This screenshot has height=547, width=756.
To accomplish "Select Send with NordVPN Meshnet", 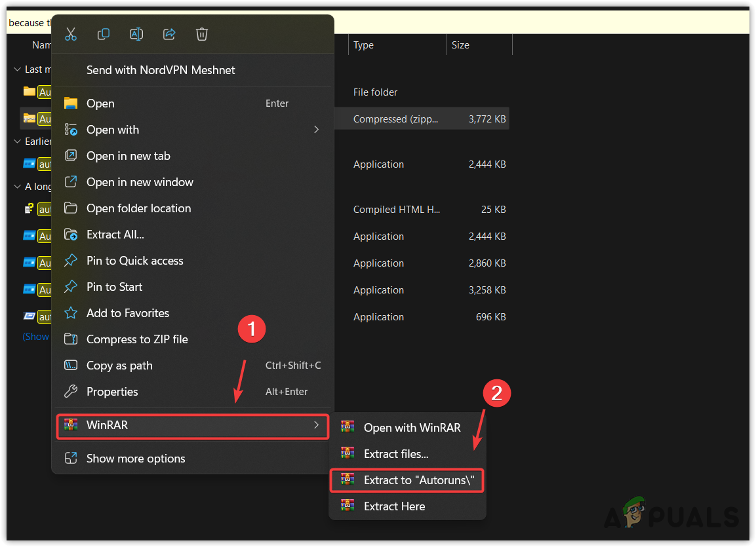I will pyautogui.click(x=161, y=70).
